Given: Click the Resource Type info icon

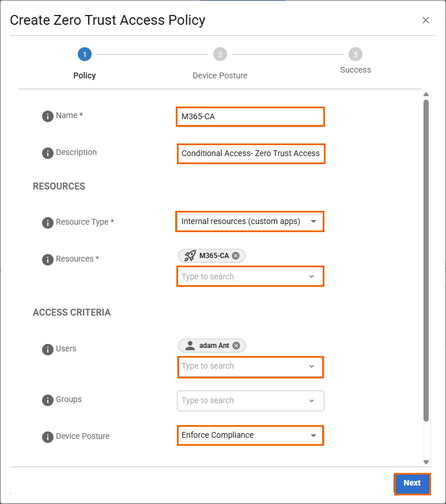Looking at the screenshot, I should pyautogui.click(x=48, y=222).
